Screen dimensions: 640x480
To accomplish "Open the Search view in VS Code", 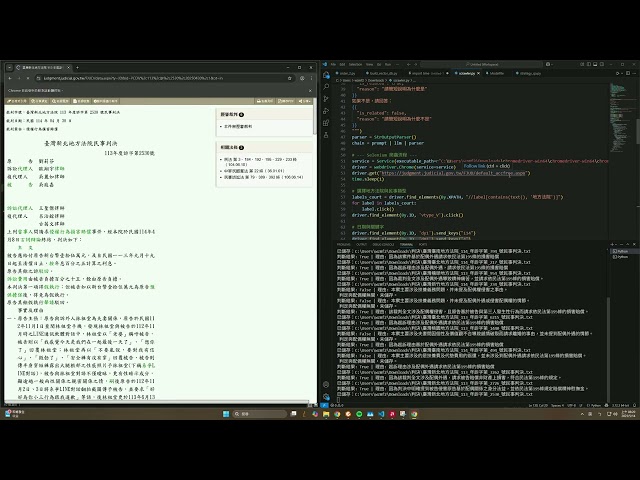I will (326, 87).
